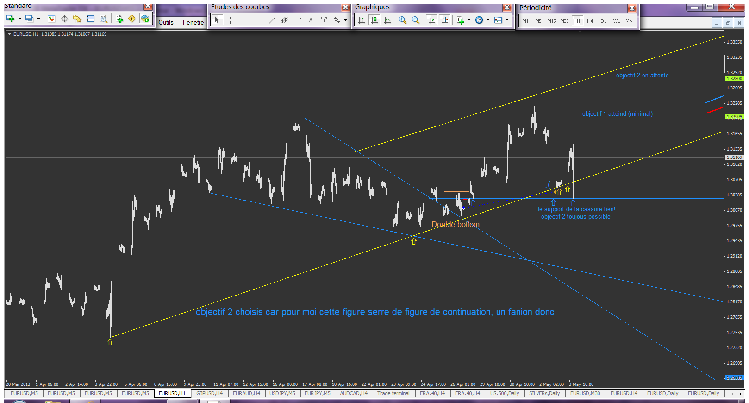The width and height of the screenshot is (749, 403).
Task: Select the Arrows drawing tool
Action: [x=337, y=20]
